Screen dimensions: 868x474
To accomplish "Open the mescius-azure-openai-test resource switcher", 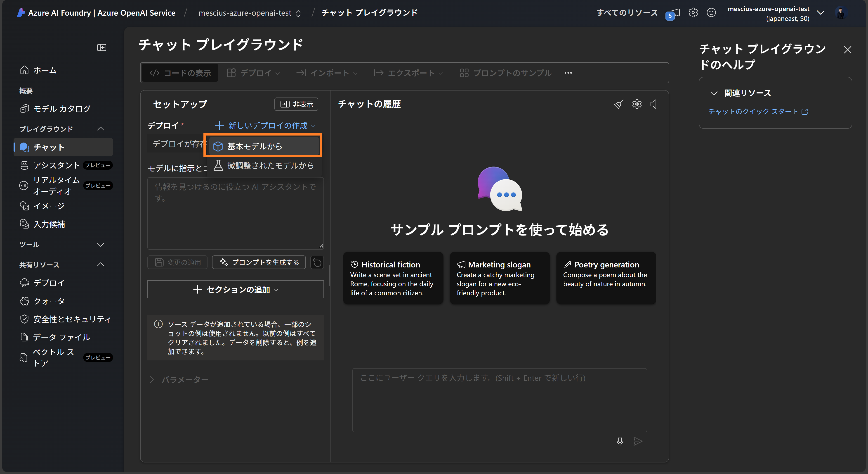I will 249,13.
